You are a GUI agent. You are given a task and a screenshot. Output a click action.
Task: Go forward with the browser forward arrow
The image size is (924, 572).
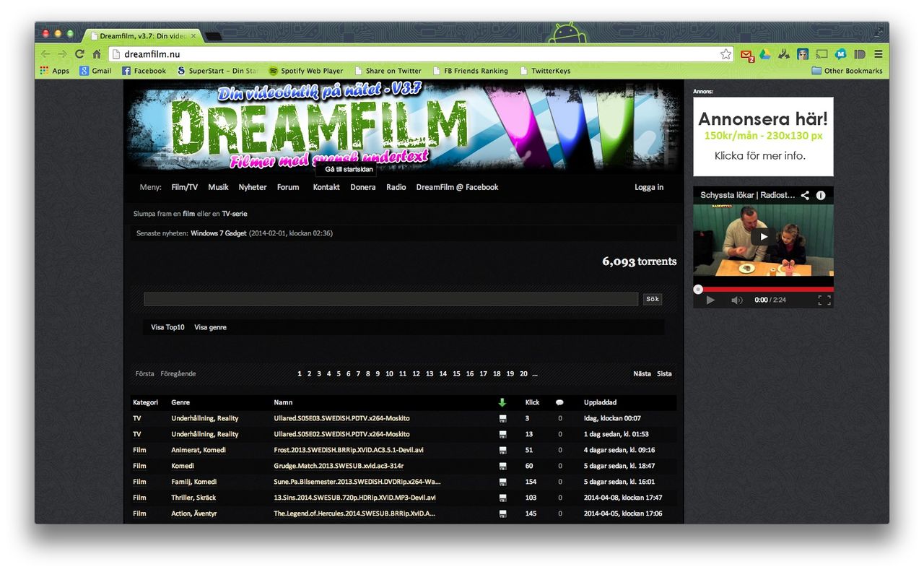[x=63, y=54]
